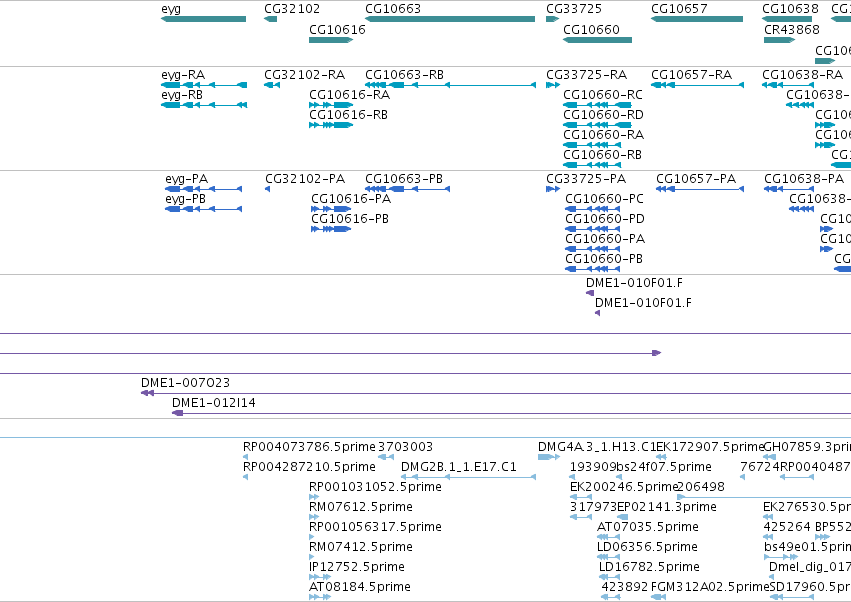Click protein CG10616-PA label
Screen dimensions: 851x602
[351, 199]
